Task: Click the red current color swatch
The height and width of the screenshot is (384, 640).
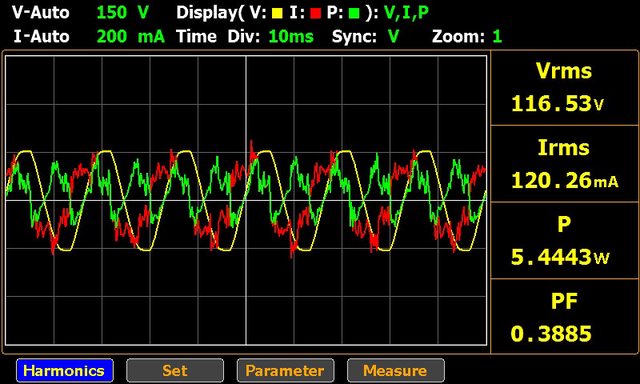Action: click(x=315, y=13)
